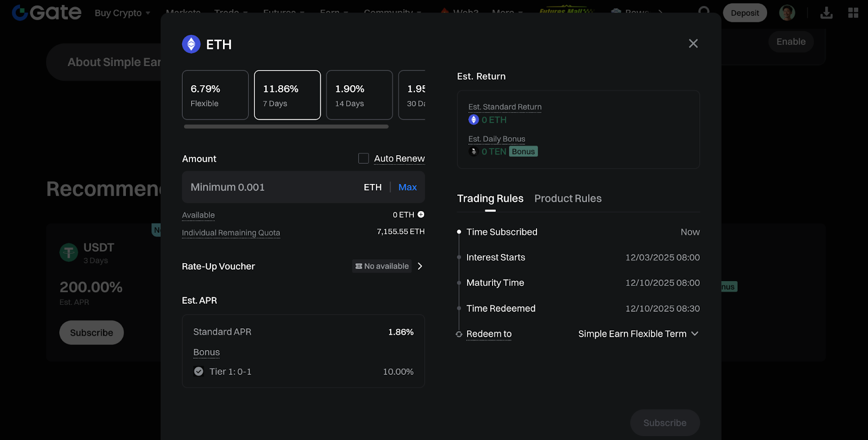868x440 pixels.
Task: Close the ETH subscription dialog
Action: (693, 43)
